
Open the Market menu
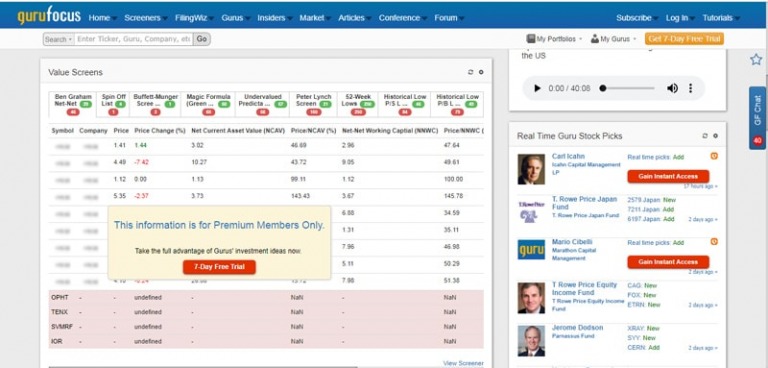click(314, 18)
